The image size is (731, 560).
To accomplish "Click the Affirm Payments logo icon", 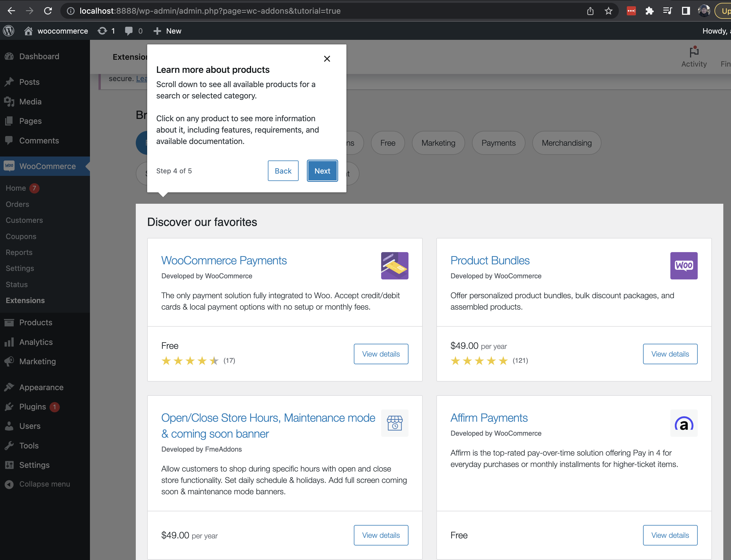I will [684, 423].
